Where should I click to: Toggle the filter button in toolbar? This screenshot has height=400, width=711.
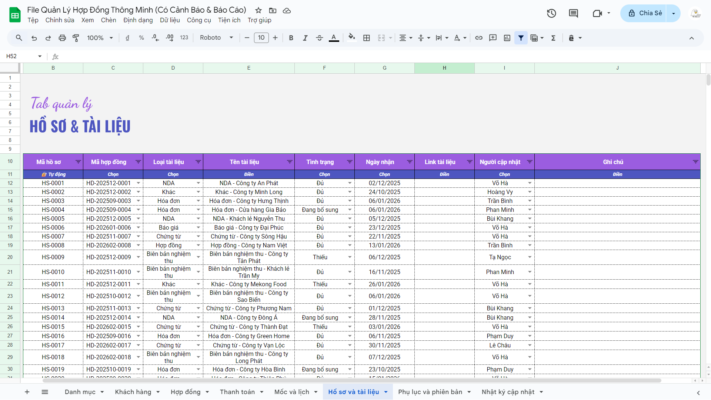pos(521,38)
